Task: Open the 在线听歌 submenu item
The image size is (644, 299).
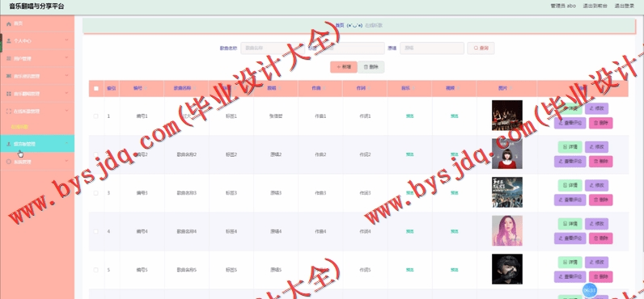Action: coord(19,127)
